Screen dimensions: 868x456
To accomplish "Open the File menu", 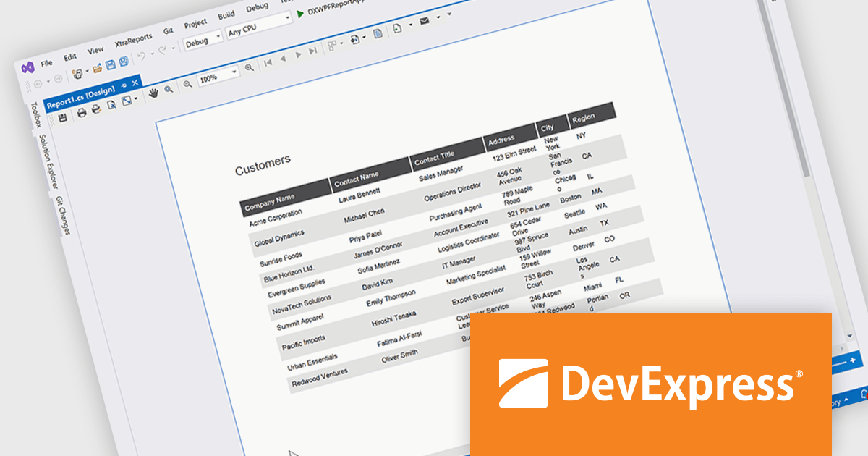I will (x=46, y=63).
